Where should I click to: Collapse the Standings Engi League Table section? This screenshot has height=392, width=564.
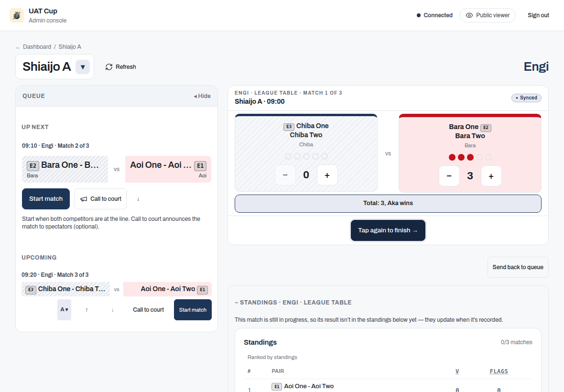click(293, 303)
